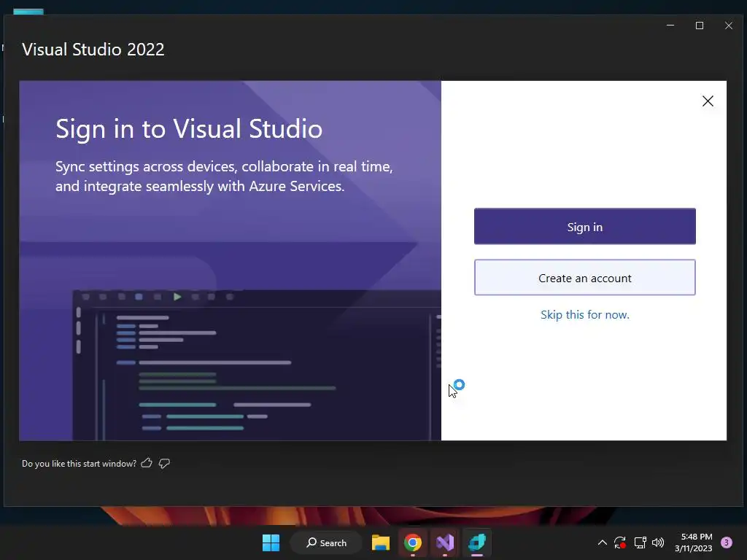Open the Windows Start menu

click(x=271, y=542)
